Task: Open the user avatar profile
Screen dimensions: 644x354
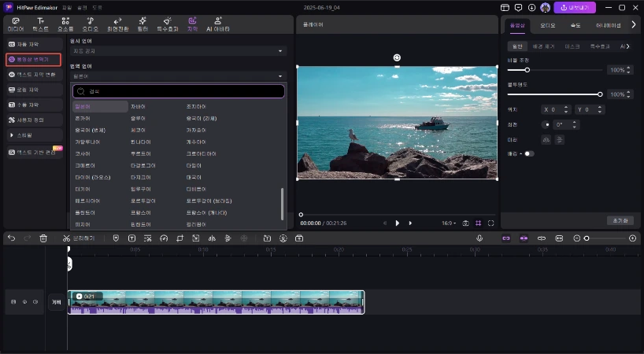Action: click(x=545, y=7)
